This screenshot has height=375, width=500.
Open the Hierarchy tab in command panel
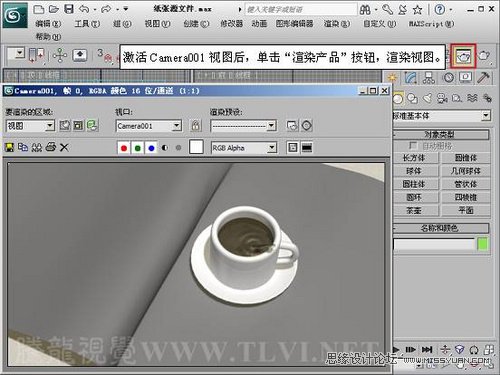(429, 78)
